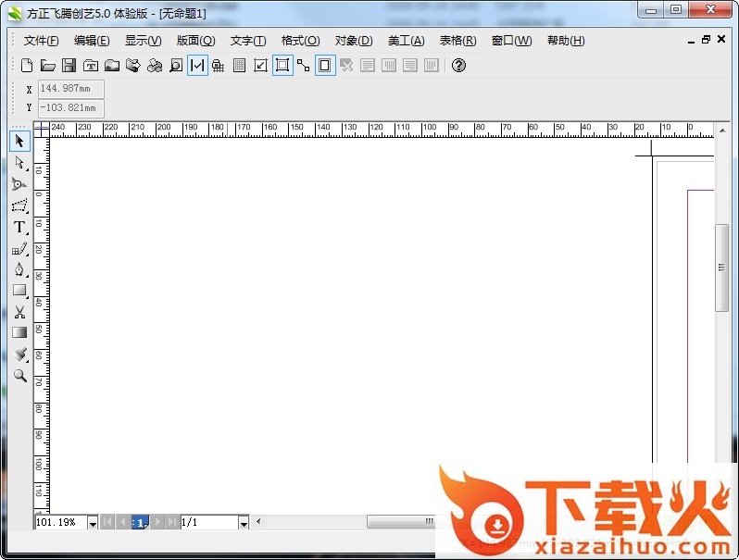Activate the Zoom magnifier tool
The image size is (739, 560).
click(19, 376)
